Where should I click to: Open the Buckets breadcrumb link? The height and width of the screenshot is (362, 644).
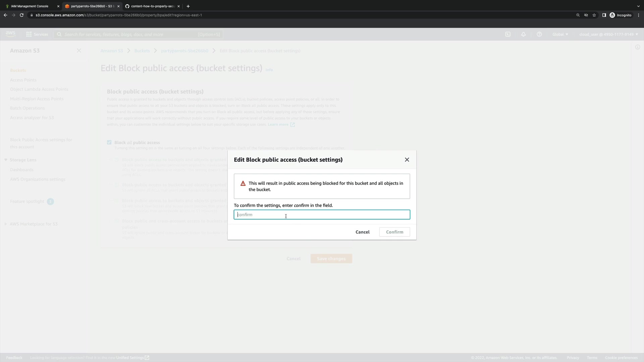pyautogui.click(x=142, y=51)
